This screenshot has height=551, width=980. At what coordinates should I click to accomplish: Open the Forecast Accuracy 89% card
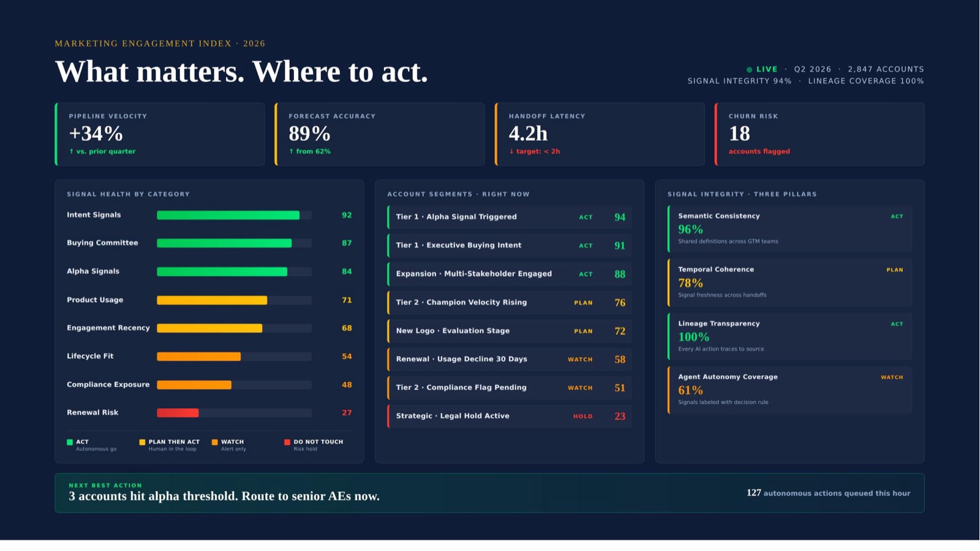[380, 134]
